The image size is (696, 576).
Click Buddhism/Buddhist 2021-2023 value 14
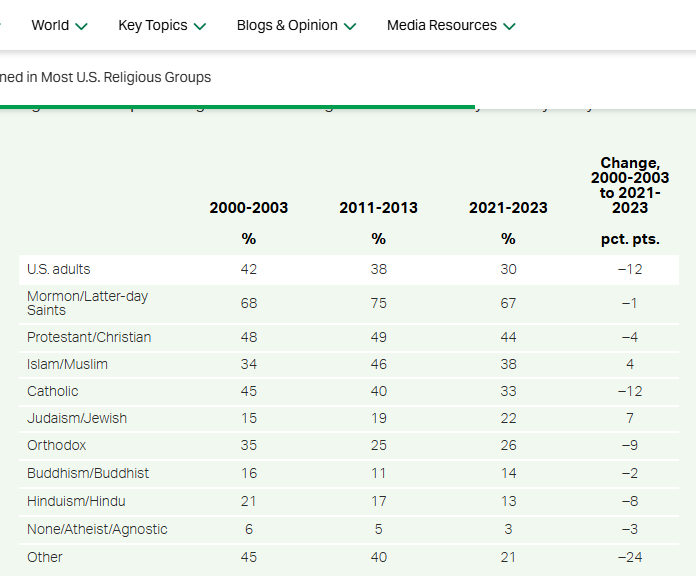point(508,473)
